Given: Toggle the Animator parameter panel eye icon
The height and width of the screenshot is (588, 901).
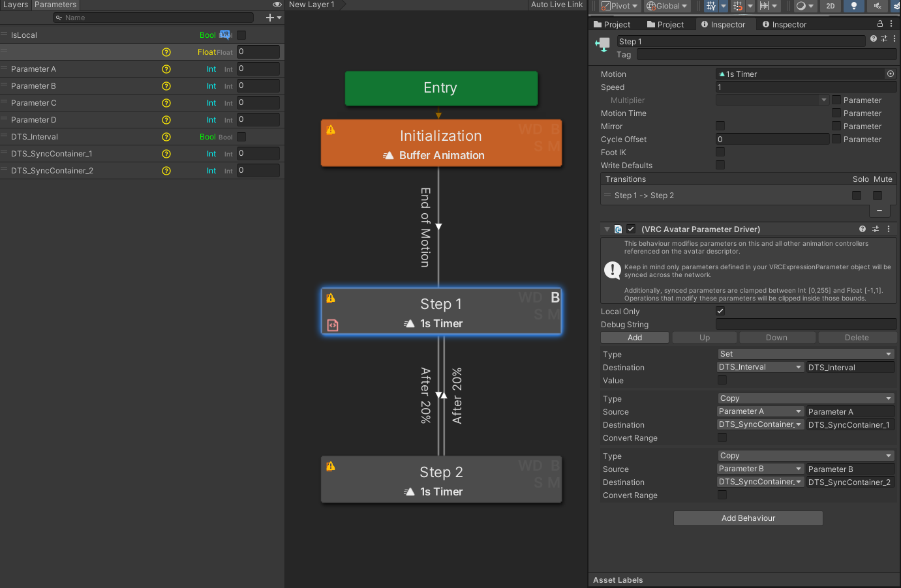Looking at the screenshot, I should 277,5.
